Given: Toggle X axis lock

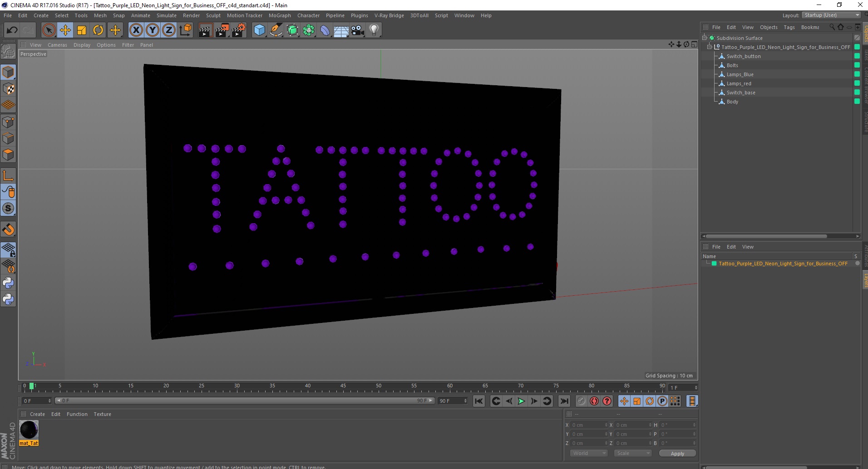Looking at the screenshot, I should [x=136, y=30].
